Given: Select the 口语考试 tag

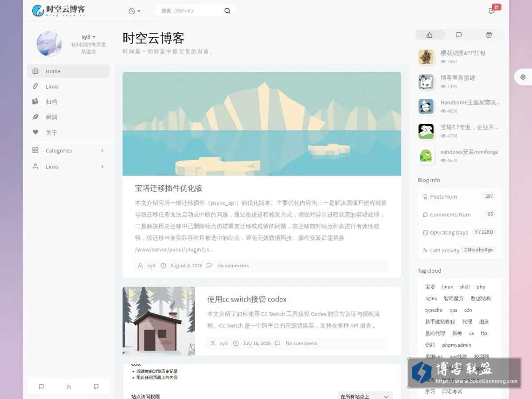Looking at the screenshot, I should (452, 391).
